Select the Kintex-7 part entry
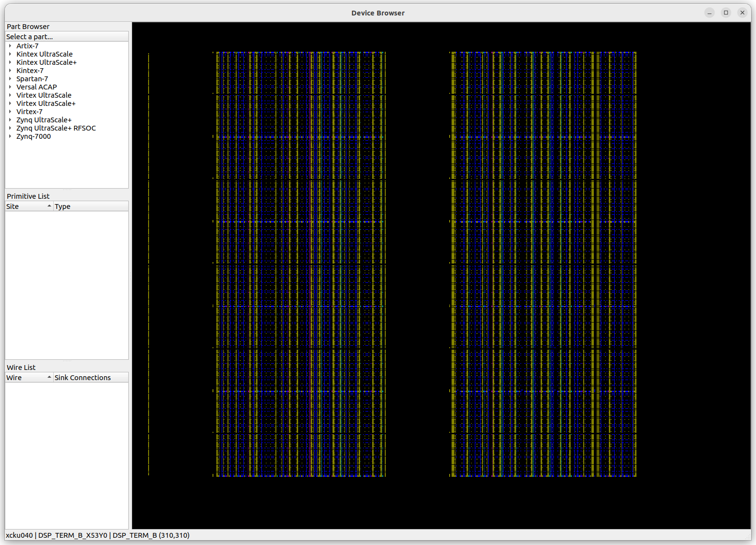756x545 pixels. tap(30, 70)
